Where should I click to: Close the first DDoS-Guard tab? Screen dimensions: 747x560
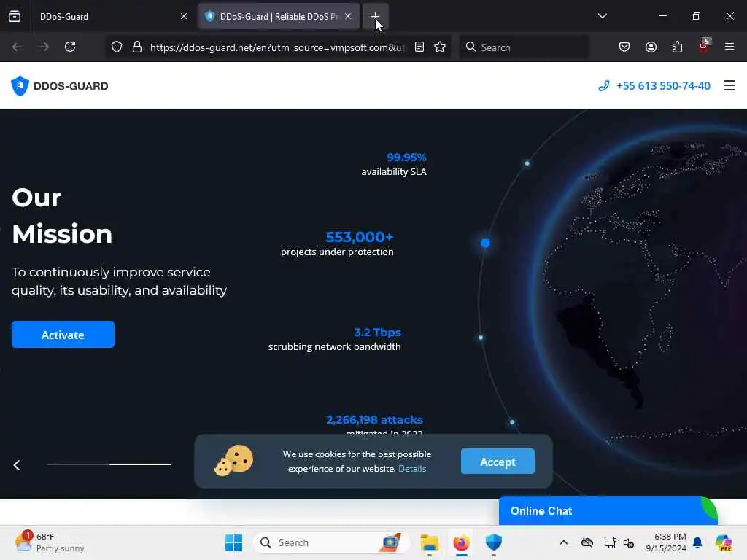click(x=184, y=16)
